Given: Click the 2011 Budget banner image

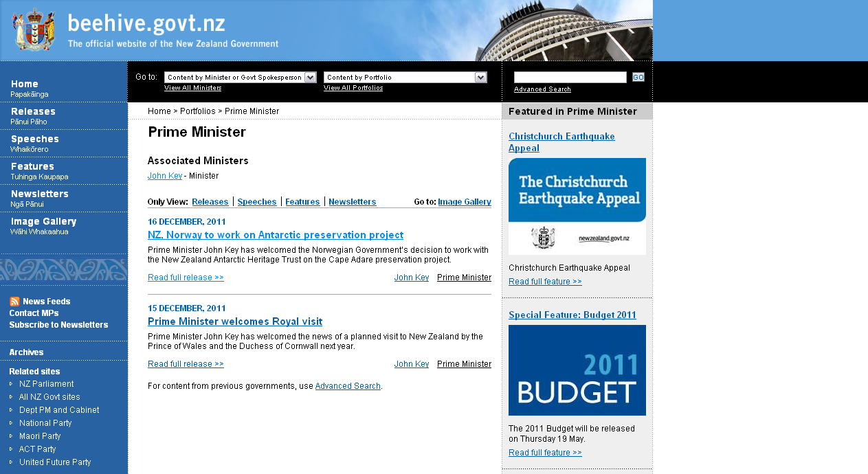Looking at the screenshot, I should pos(577,370).
